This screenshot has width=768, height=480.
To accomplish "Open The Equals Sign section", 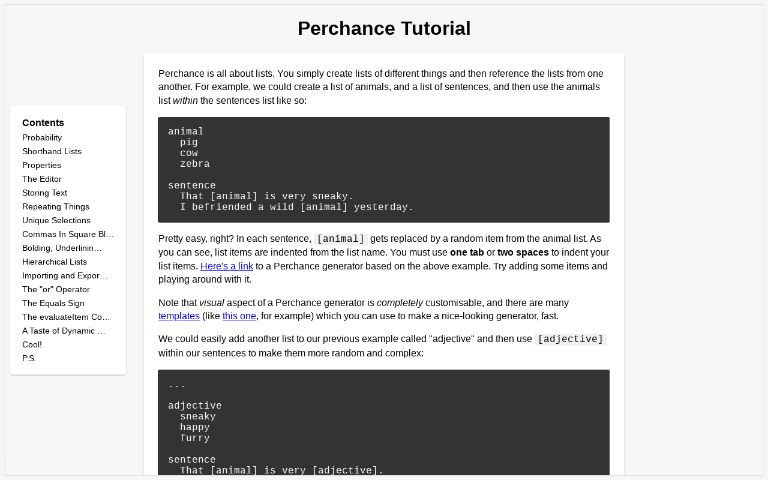I will tap(53, 303).
